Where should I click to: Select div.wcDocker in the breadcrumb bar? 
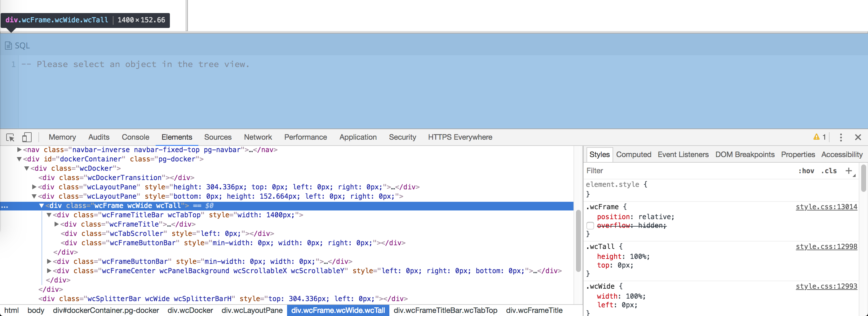190,310
